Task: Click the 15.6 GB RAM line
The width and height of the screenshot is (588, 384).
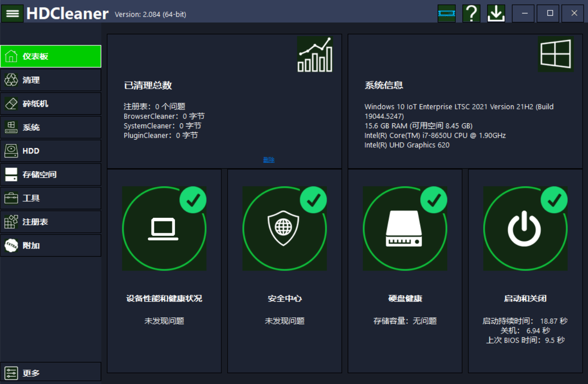Action: coord(418,126)
